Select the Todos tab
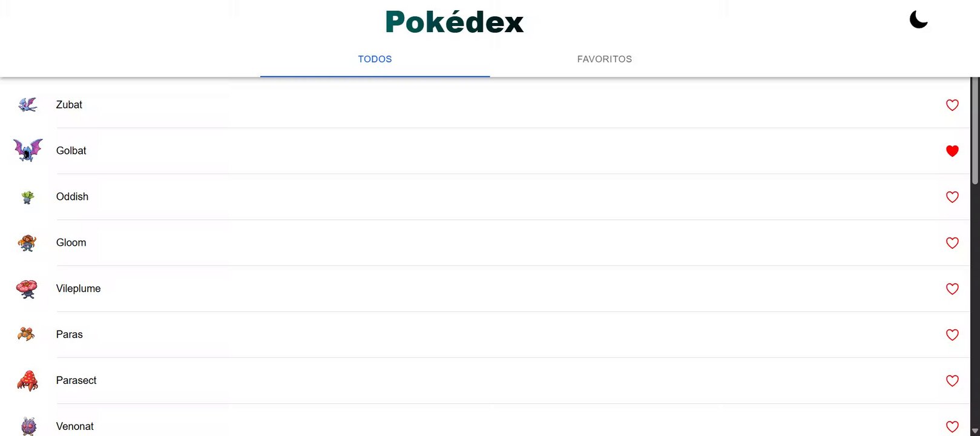The height and width of the screenshot is (436, 980). tap(375, 59)
